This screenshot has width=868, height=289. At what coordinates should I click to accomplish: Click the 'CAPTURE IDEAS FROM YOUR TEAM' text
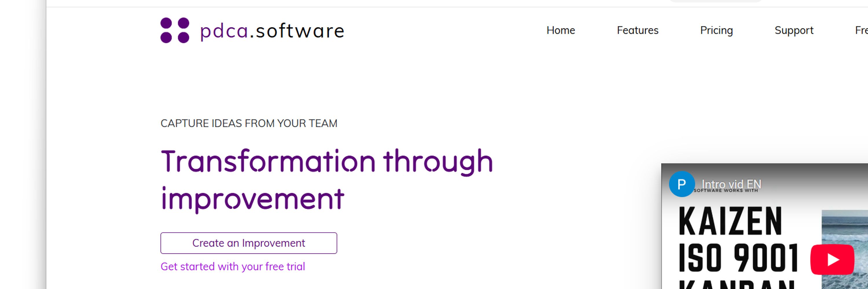249,123
